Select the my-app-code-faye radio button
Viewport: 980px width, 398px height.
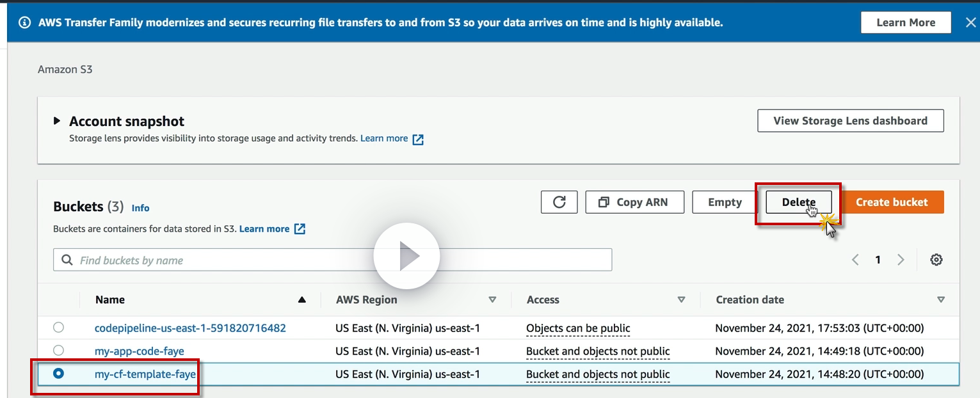click(59, 351)
